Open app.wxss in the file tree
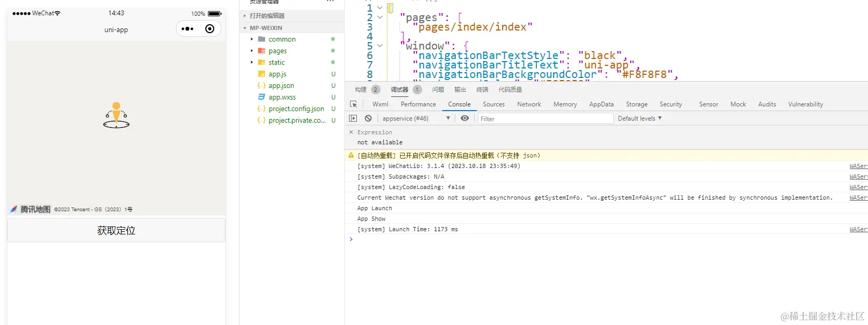Image resolution: width=868 pixels, height=325 pixels. tap(282, 97)
